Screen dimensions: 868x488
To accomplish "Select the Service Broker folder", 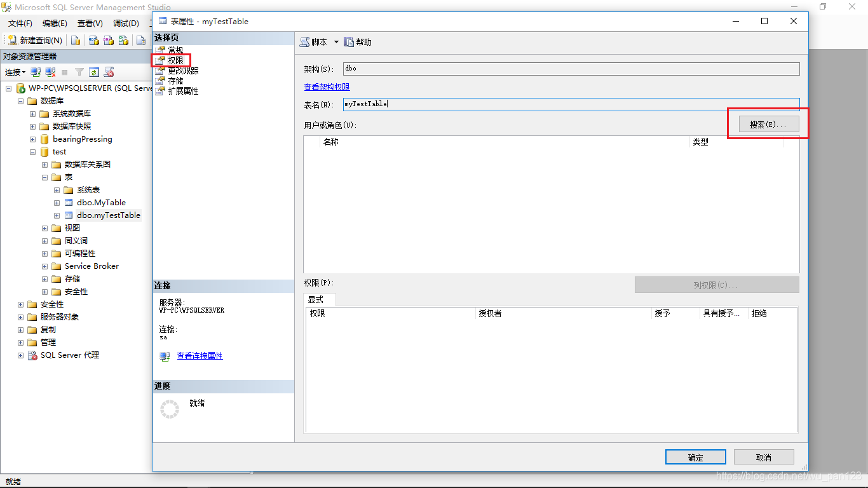I will (92, 266).
